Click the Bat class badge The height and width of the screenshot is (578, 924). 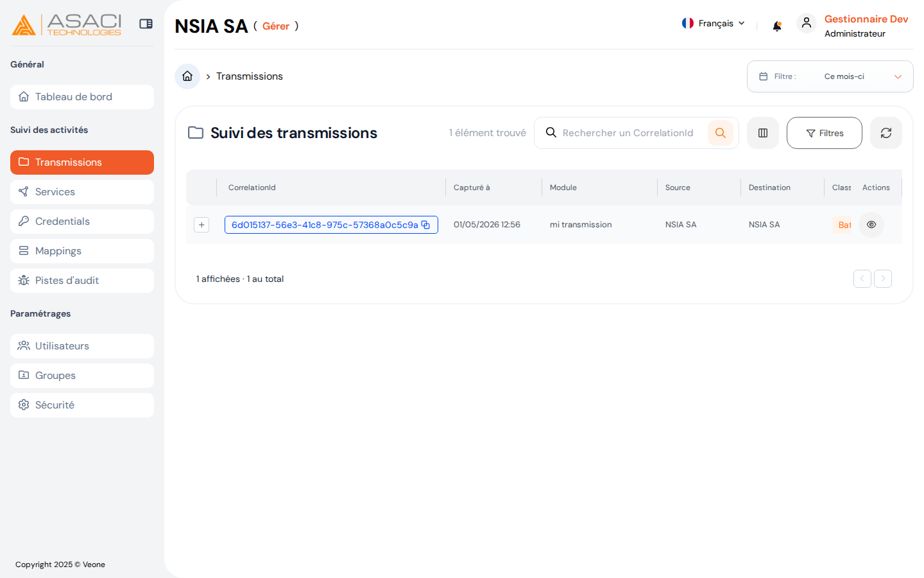[x=843, y=225]
